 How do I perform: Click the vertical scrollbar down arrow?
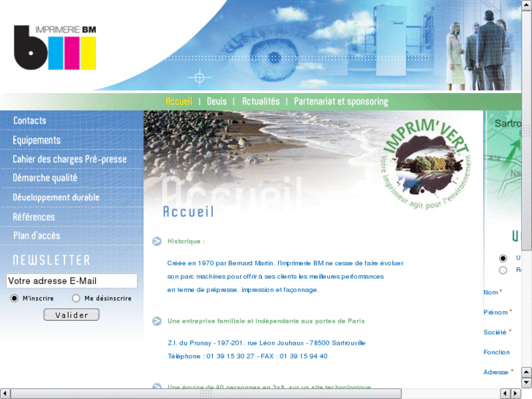[527, 383]
